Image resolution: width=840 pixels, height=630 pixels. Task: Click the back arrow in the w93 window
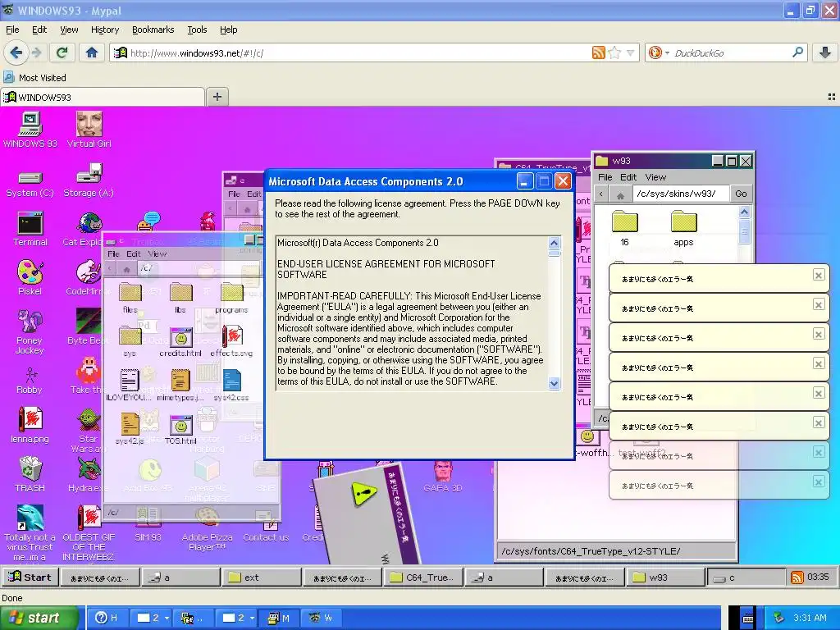pyautogui.click(x=601, y=194)
